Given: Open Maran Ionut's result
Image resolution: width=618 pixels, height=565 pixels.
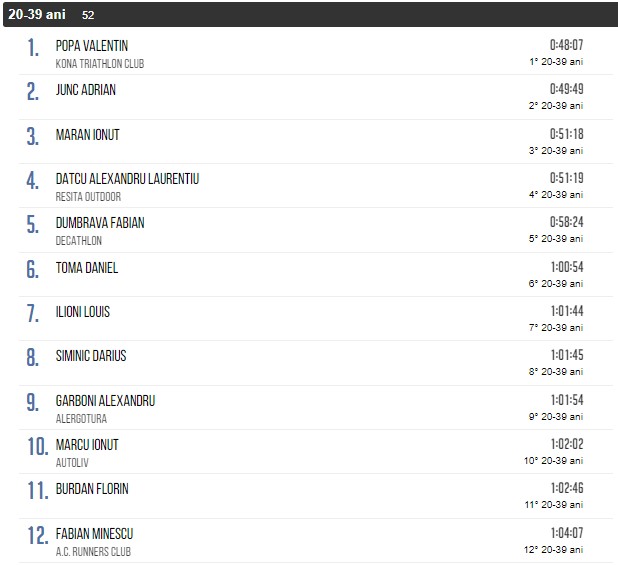Looking at the screenshot, I should tap(88, 135).
